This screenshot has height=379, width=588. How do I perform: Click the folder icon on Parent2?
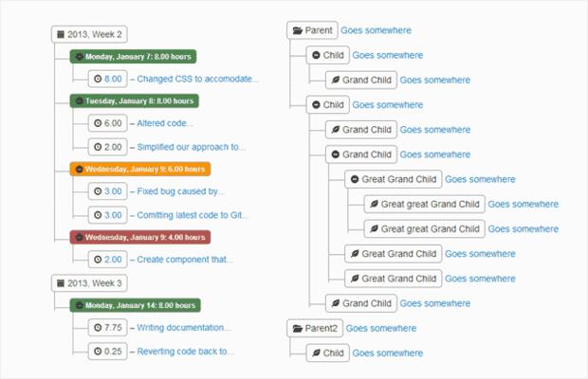pos(298,329)
